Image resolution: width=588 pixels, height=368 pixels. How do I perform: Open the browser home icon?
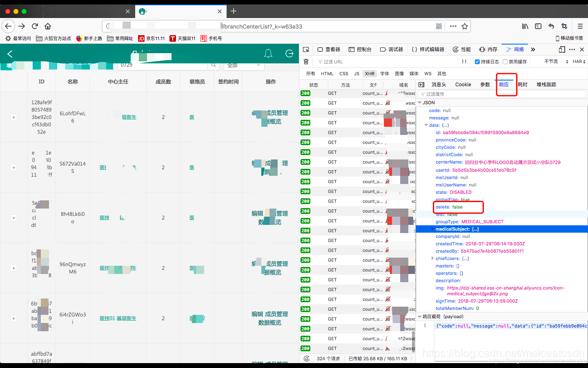(48, 26)
